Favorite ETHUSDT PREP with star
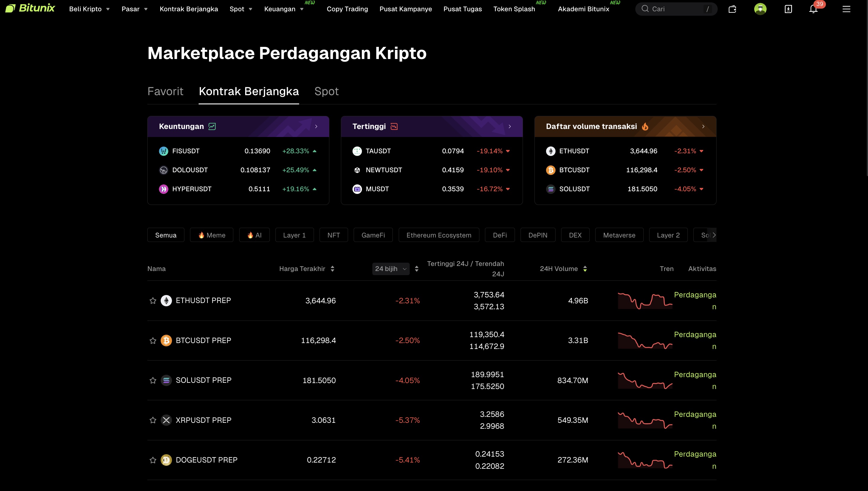 click(153, 300)
